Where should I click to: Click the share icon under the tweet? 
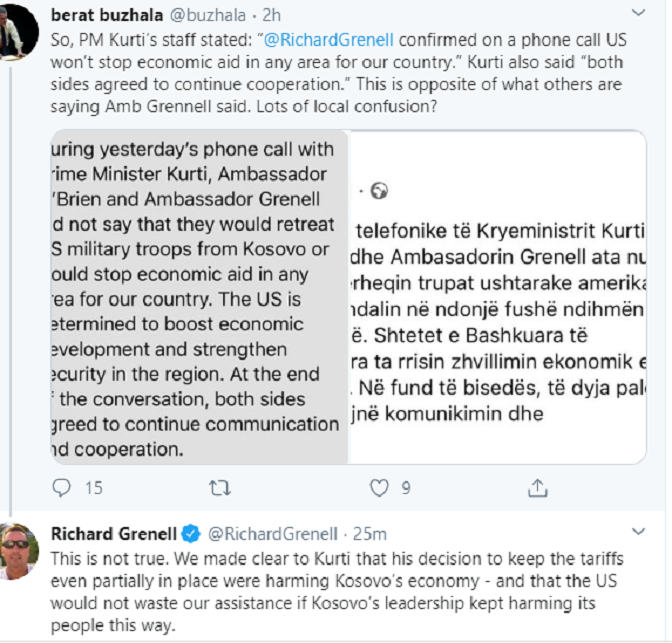538,488
